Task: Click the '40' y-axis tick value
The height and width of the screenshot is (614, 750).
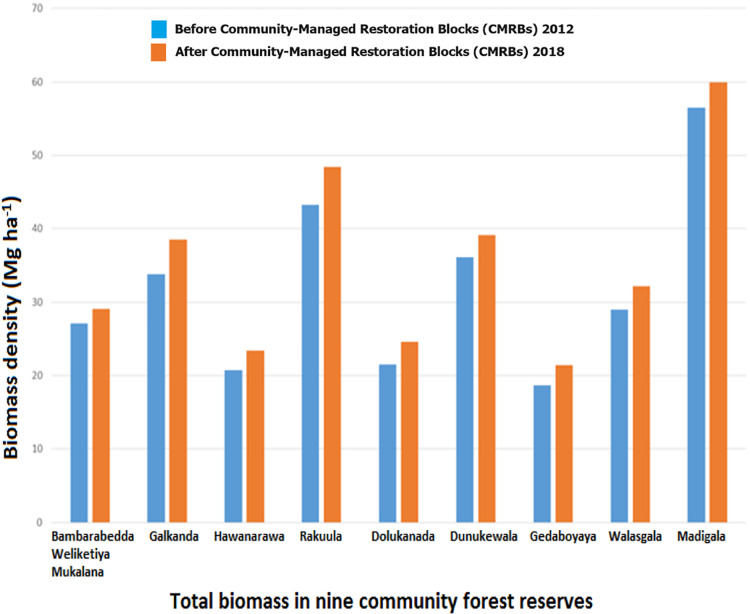Action: [38, 229]
